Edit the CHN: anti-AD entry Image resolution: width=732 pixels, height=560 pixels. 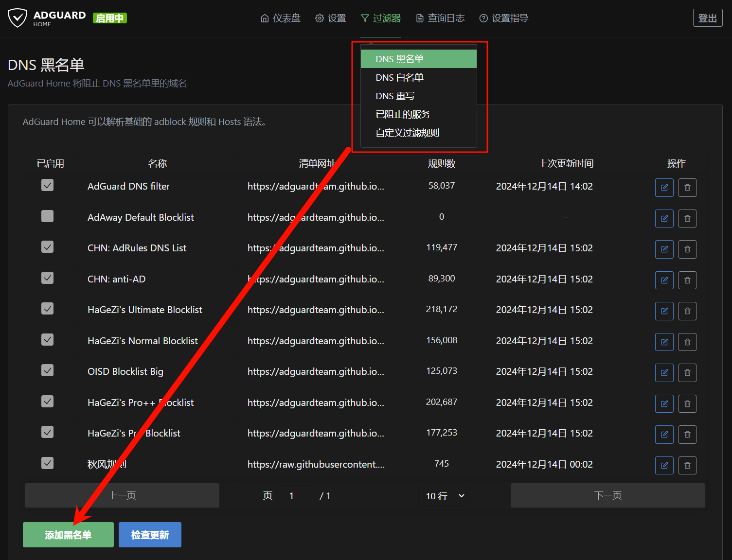(664, 280)
